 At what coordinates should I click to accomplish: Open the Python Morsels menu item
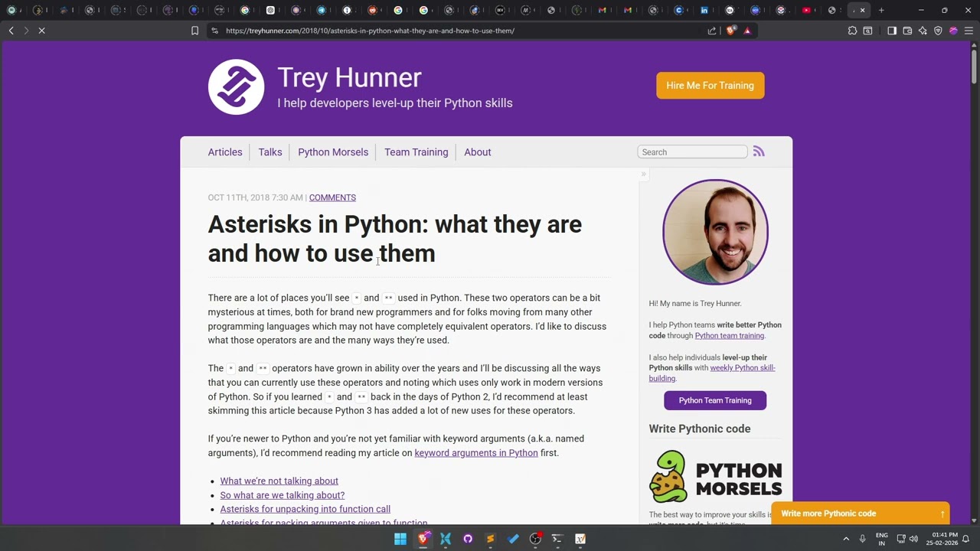[x=333, y=152]
